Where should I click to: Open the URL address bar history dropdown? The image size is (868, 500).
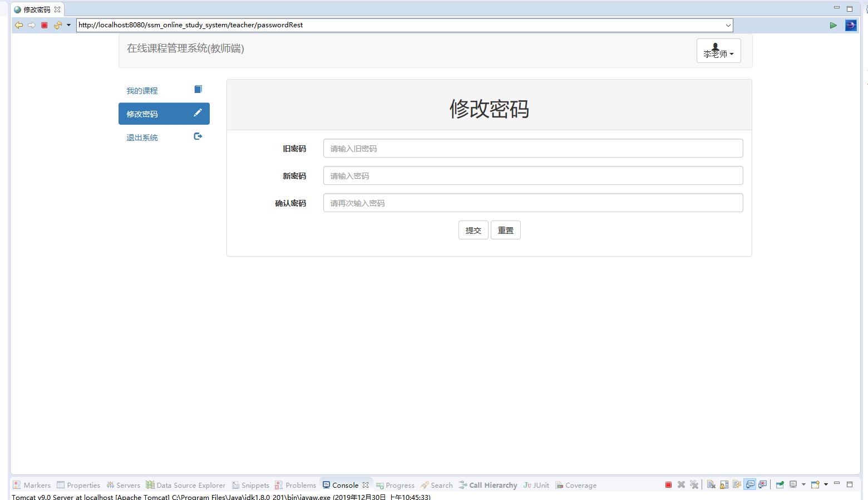point(728,25)
